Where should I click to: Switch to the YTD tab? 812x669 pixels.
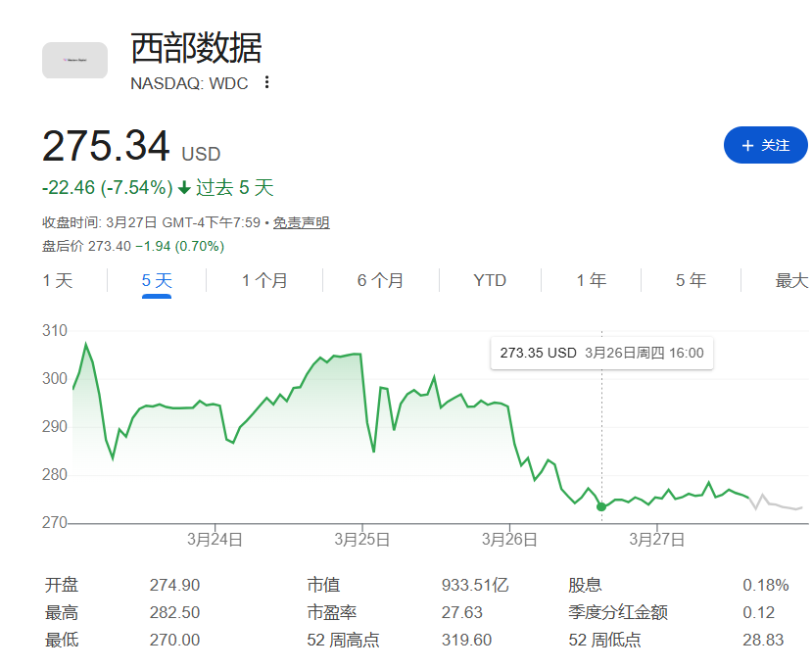(x=489, y=280)
